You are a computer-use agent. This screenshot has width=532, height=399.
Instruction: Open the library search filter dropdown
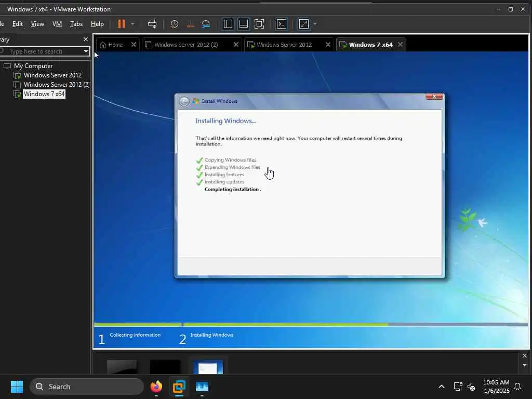pos(86,51)
